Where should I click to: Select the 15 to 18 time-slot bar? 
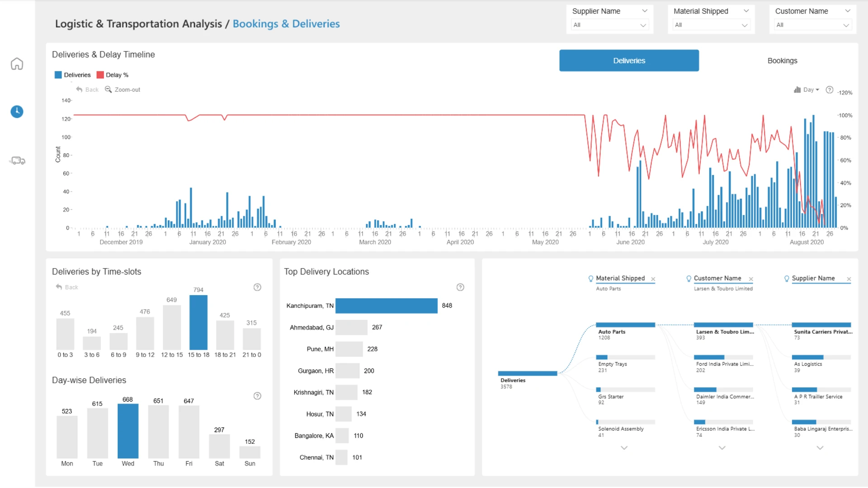[198, 323]
